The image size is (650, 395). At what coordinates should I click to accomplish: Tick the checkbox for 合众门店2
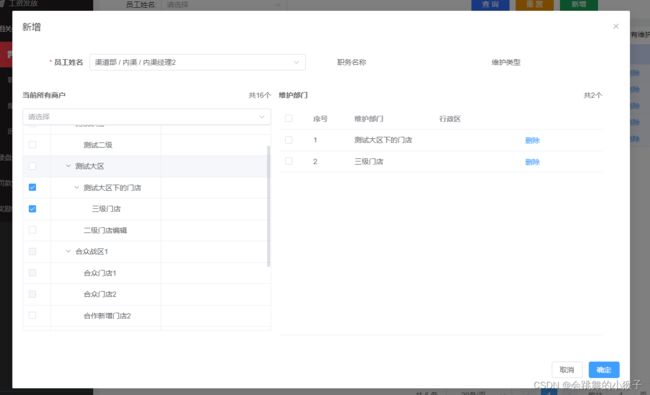click(x=32, y=294)
